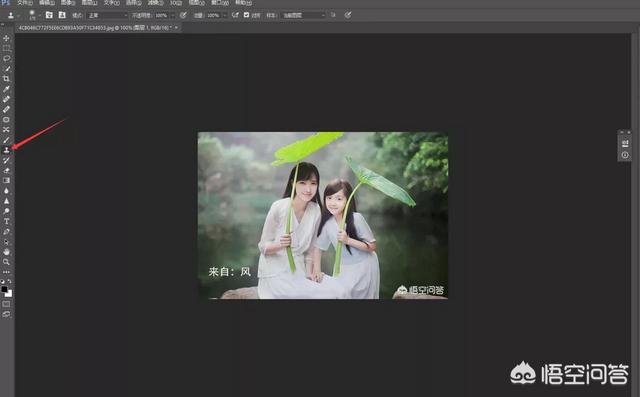640x397 pixels.
Task: Select the Spot Healing Brush tool
Action: click(x=6, y=99)
